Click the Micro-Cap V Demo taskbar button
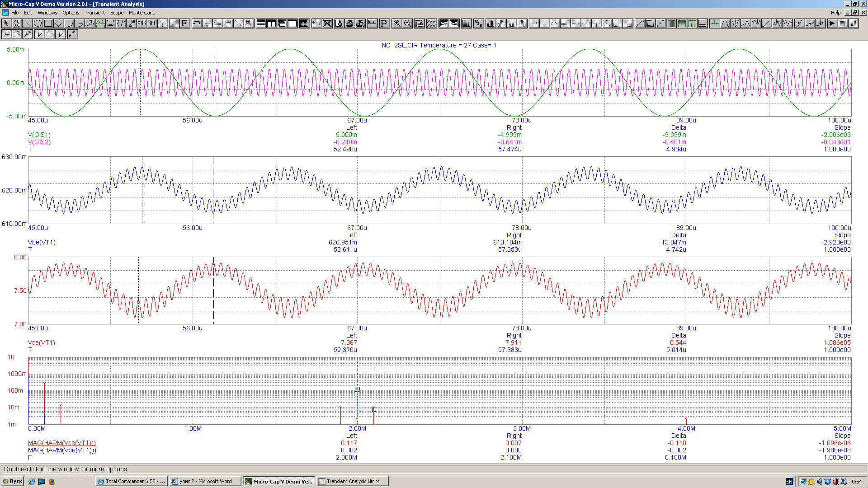 coord(279,482)
